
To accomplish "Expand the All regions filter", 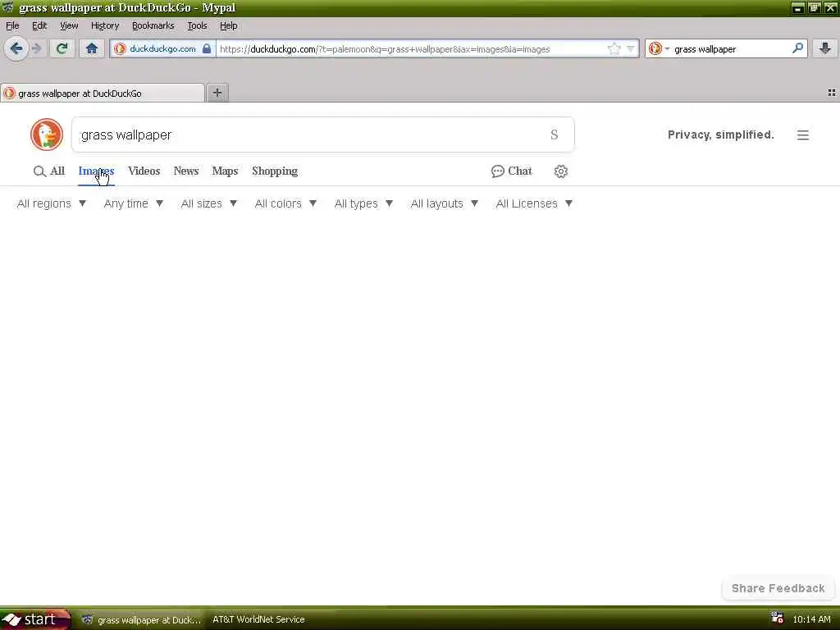I will [x=52, y=203].
